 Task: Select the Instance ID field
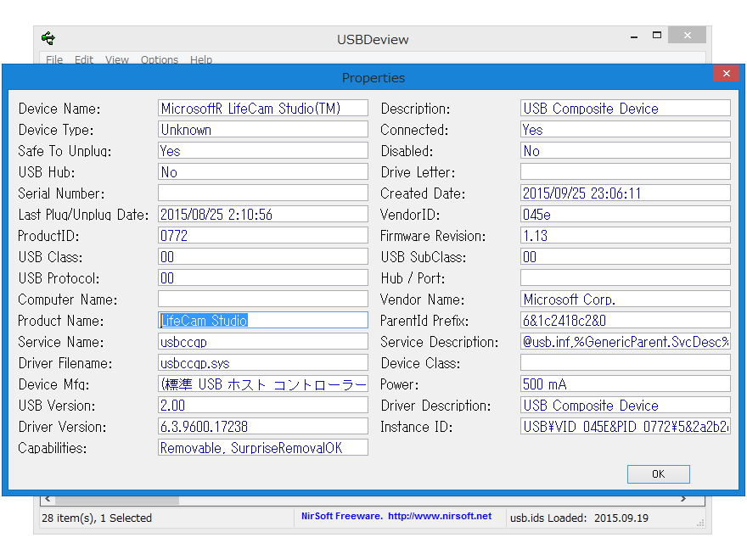626,426
